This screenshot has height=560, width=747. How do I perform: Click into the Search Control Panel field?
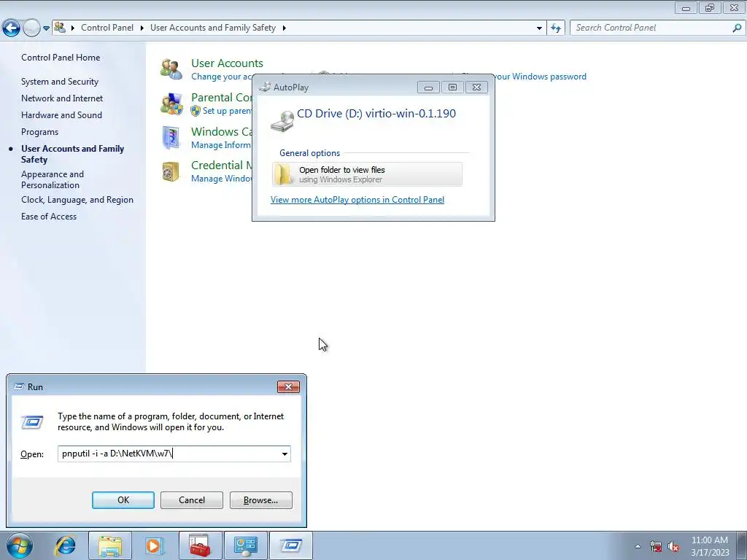(x=650, y=28)
